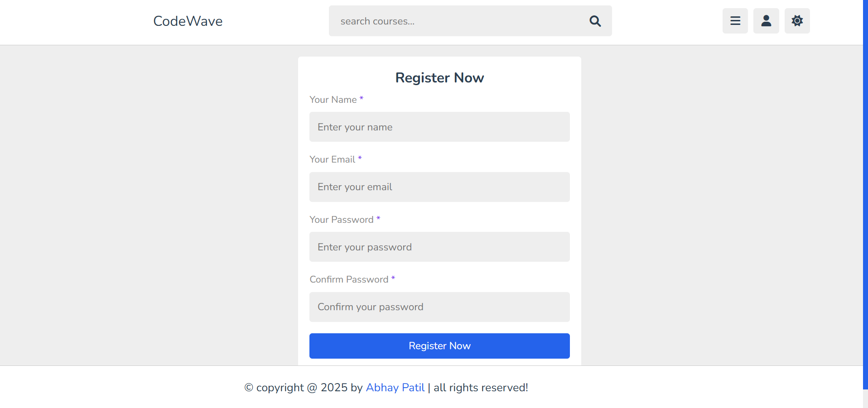868x408 pixels.
Task: Click the all rights reserved text
Action: point(481,388)
